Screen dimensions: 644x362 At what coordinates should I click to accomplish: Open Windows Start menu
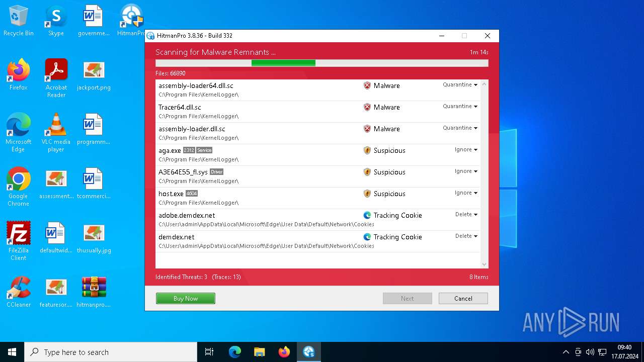coord(12,352)
